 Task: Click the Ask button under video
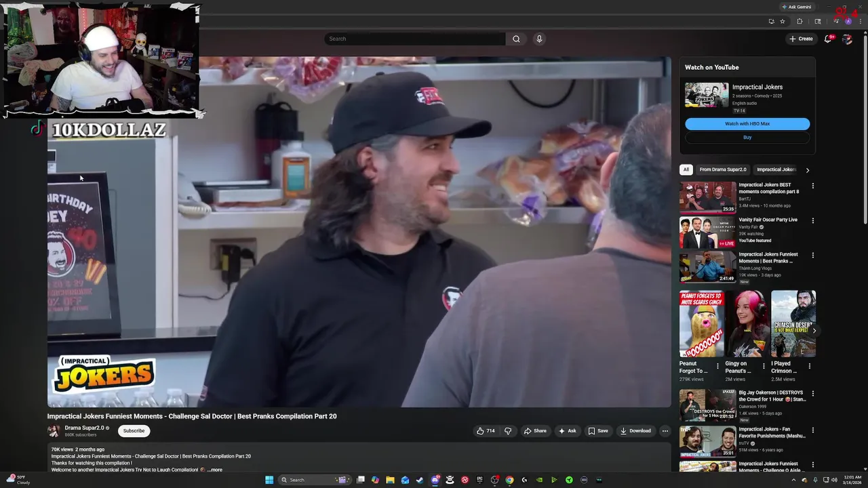[x=567, y=431]
